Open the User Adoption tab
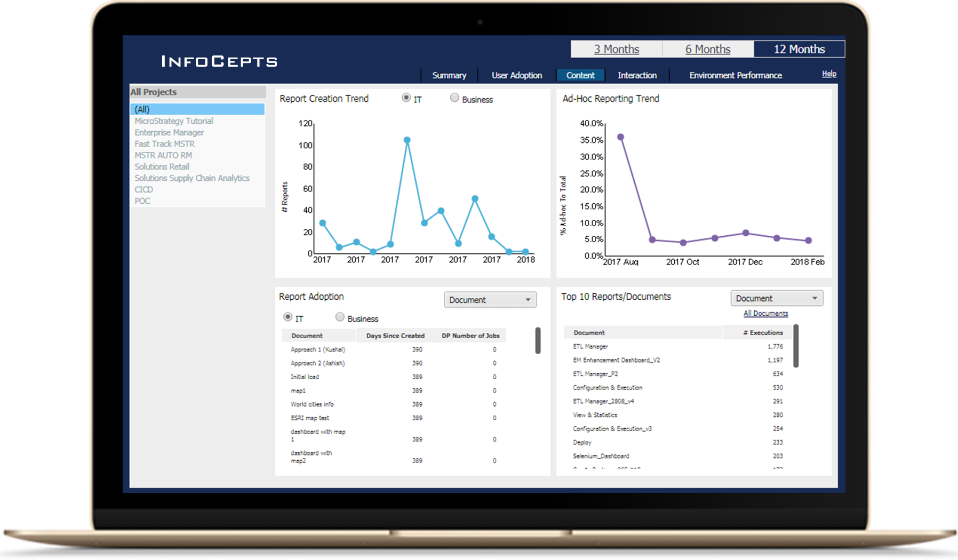This screenshot has width=958, height=560. coord(516,75)
